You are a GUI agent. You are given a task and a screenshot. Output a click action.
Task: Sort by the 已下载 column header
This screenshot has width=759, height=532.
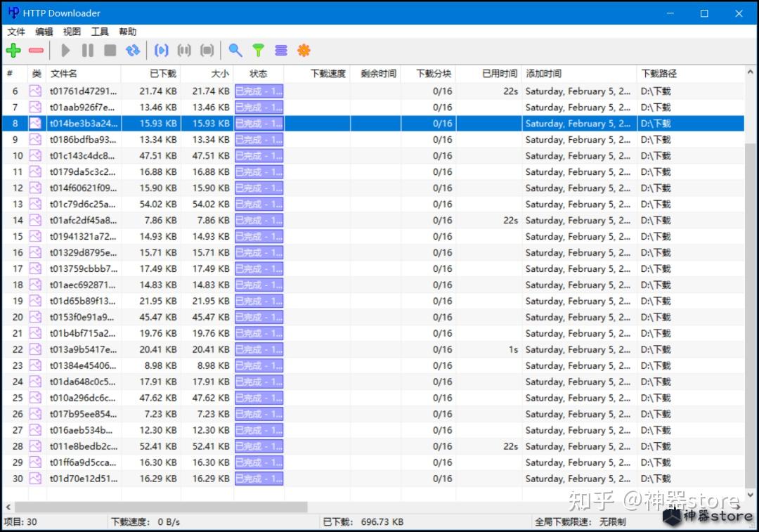coord(151,74)
